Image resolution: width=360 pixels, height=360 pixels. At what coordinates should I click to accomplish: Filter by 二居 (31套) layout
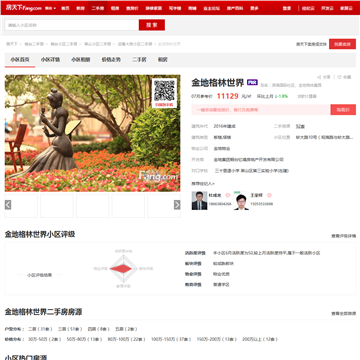coord(40,329)
